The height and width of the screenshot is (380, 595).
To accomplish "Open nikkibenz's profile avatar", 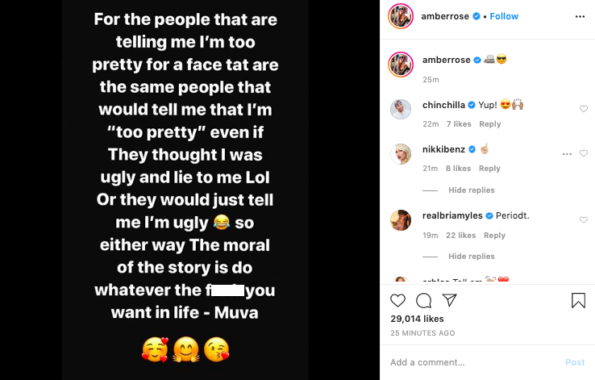I will pos(401,154).
